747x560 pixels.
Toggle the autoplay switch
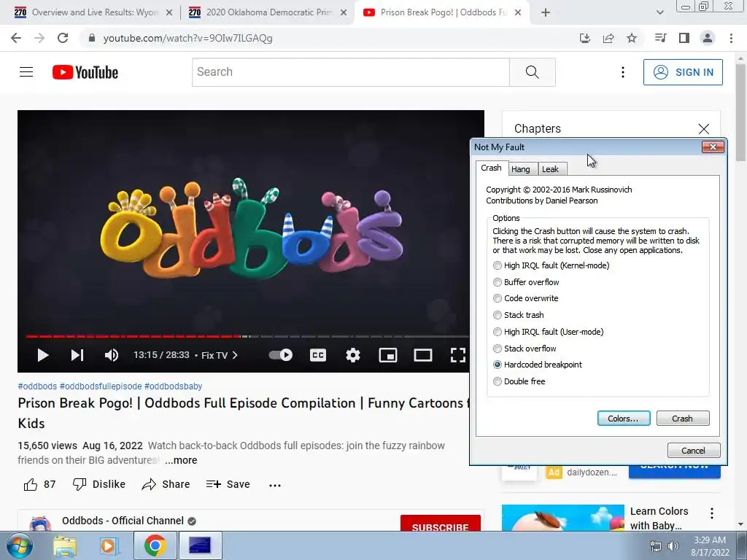point(281,355)
